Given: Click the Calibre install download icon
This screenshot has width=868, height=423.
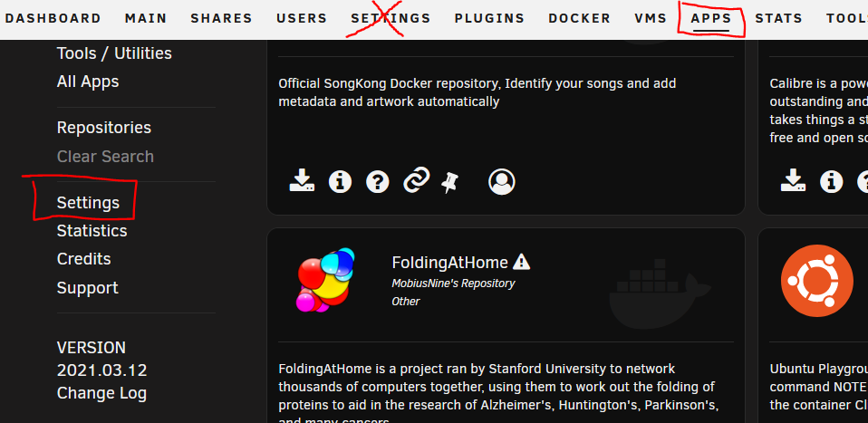Looking at the screenshot, I should (x=794, y=181).
